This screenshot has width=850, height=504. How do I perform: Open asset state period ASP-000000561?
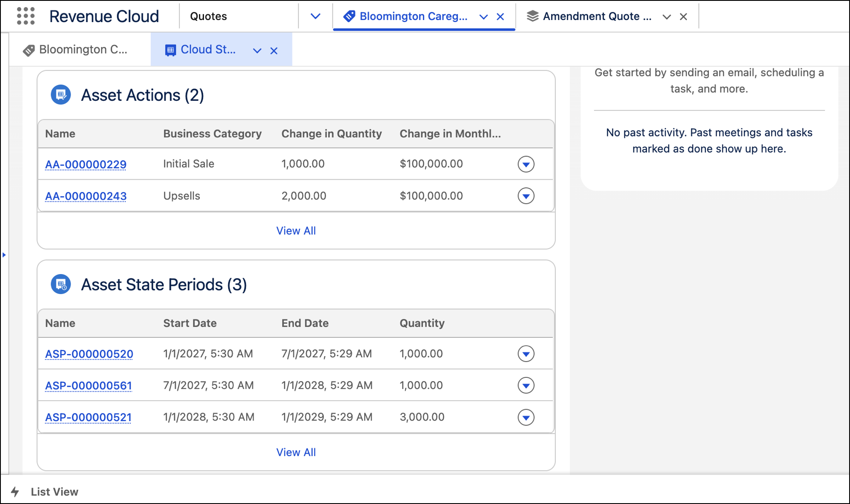(x=88, y=385)
